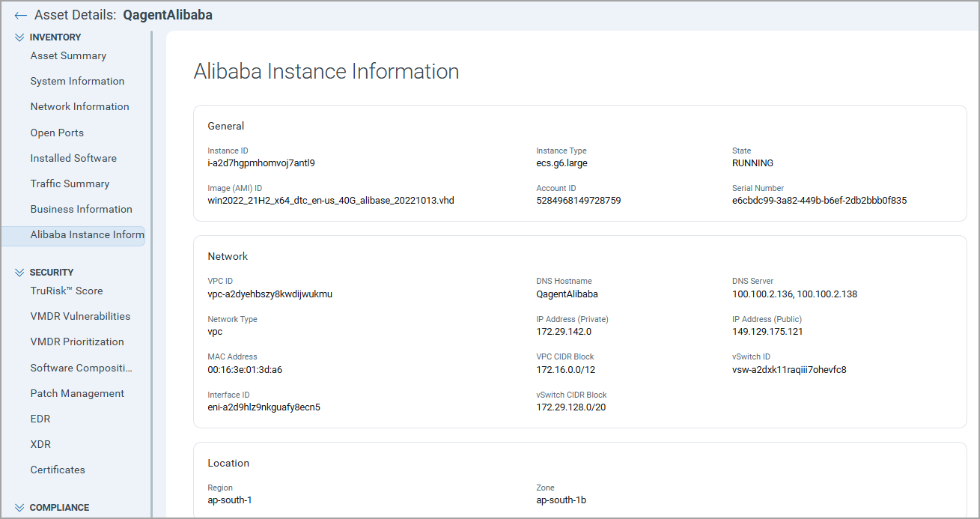This screenshot has height=519, width=980.
Task: Collapse the SECURITY section chevron
Action: 19,273
